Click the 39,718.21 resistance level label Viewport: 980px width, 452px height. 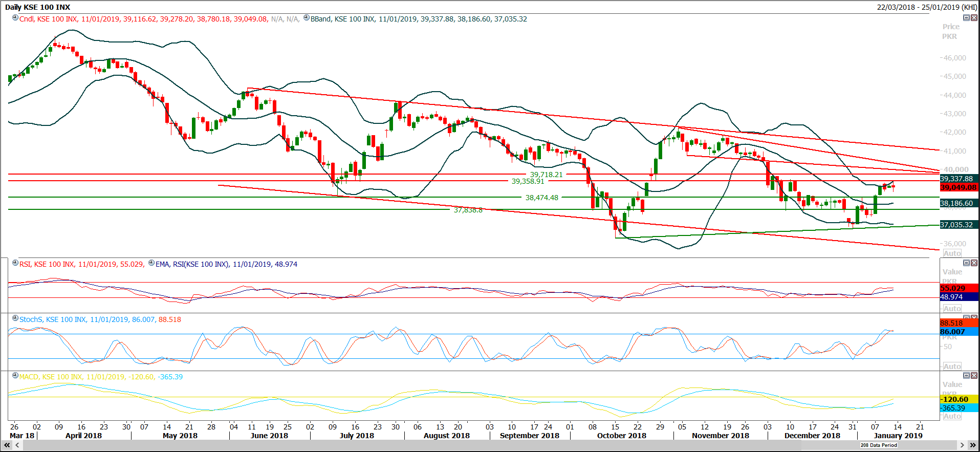pos(546,175)
